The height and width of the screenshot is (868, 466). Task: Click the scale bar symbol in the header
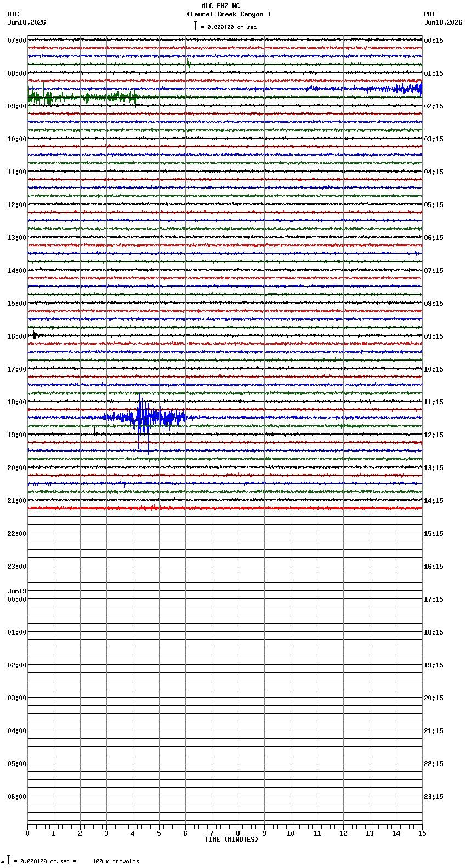pos(195,26)
